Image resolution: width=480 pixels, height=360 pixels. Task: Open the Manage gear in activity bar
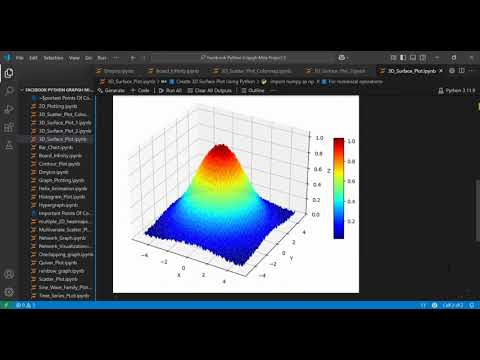pos(9,292)
